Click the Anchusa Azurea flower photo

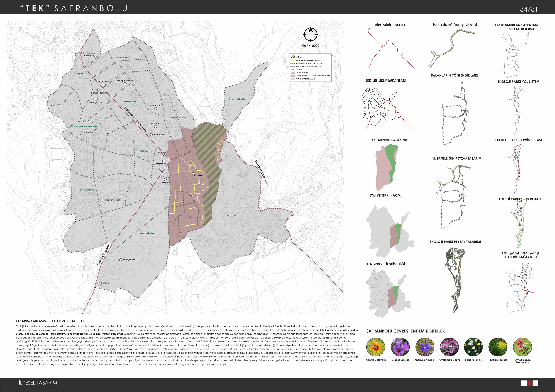[424, 347]
